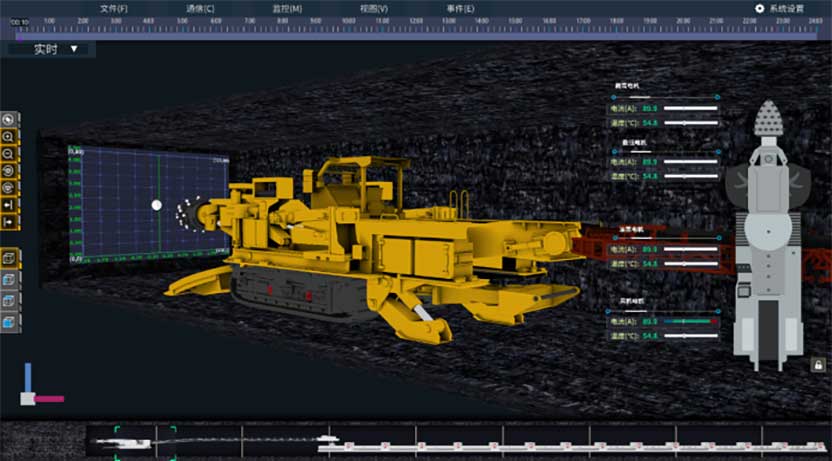This screenshot has height=461, width=832.
Task: Click the topmost icon in left toolbar
Action: coord(9,120)
